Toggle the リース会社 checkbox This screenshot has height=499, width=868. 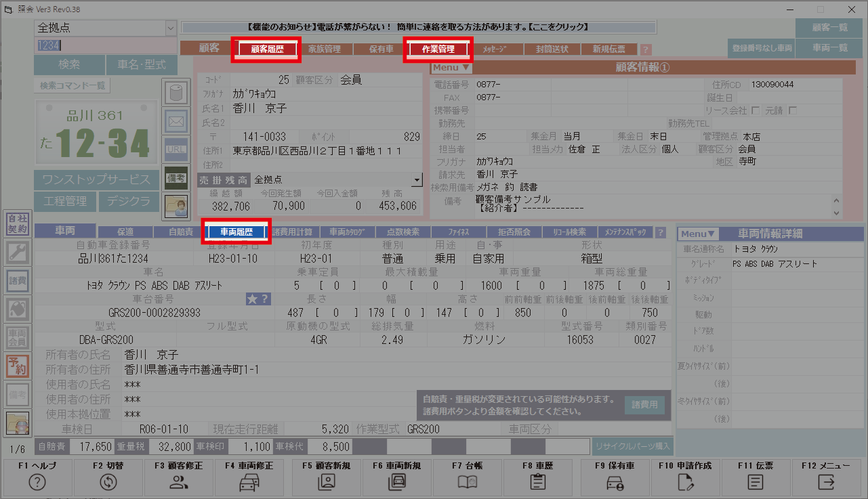pyautogui.click(x=754, y=110)
